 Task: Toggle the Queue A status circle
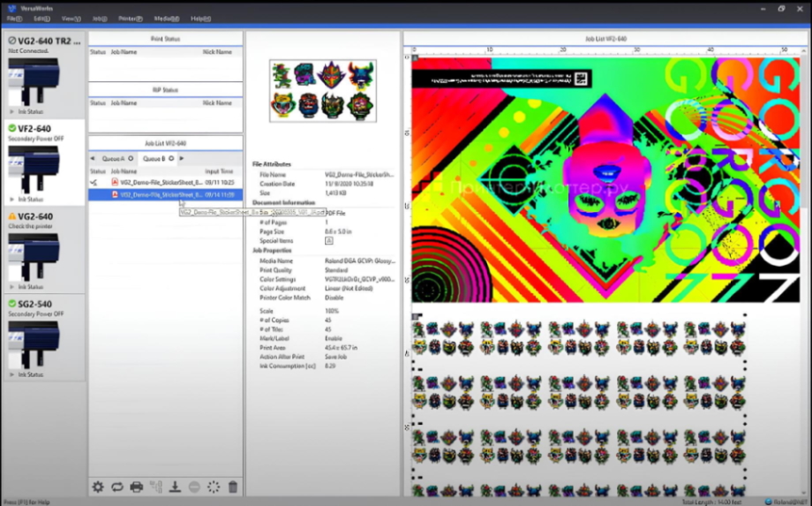pos(131,159)
